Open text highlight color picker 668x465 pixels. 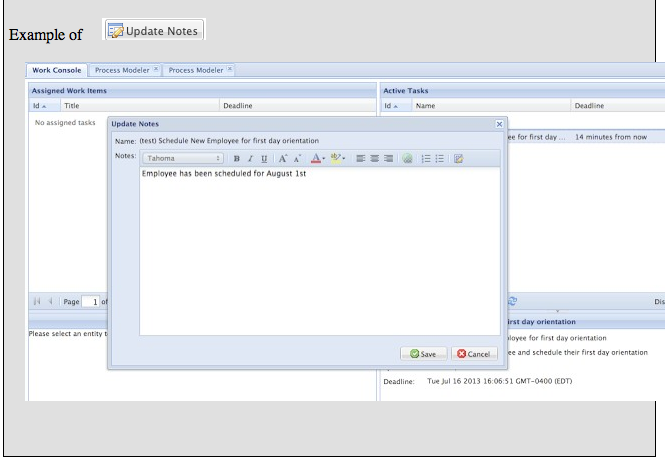pyautogui.click(x=338, y=159)
